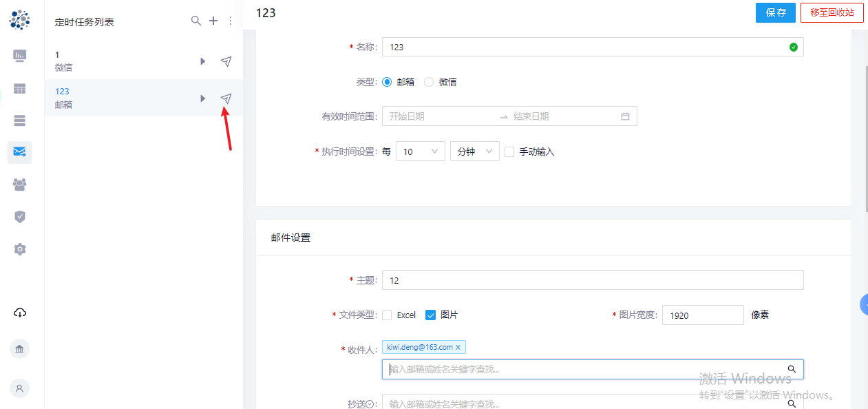Click the 开始日期 start date field
The image size is (868, 409).
pos(441,116)
